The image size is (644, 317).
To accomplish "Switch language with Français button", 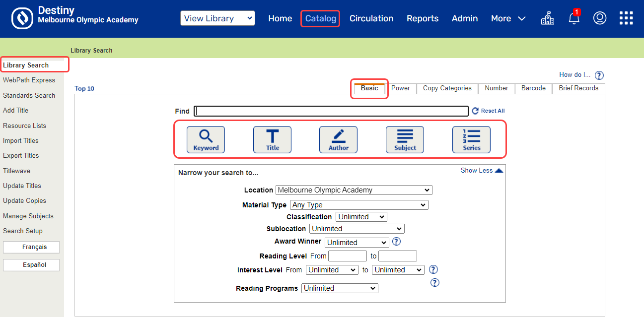I will point(31,247).
